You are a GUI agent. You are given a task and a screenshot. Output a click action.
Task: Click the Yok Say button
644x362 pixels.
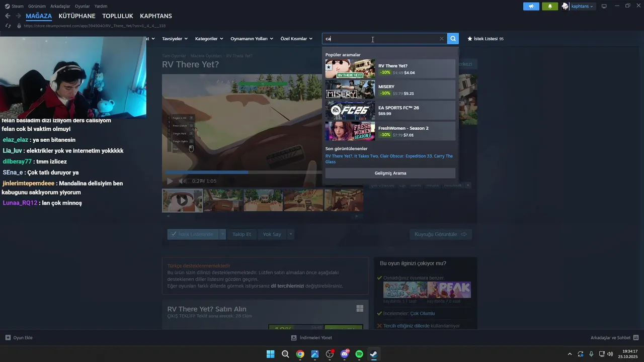click(272, 234)
